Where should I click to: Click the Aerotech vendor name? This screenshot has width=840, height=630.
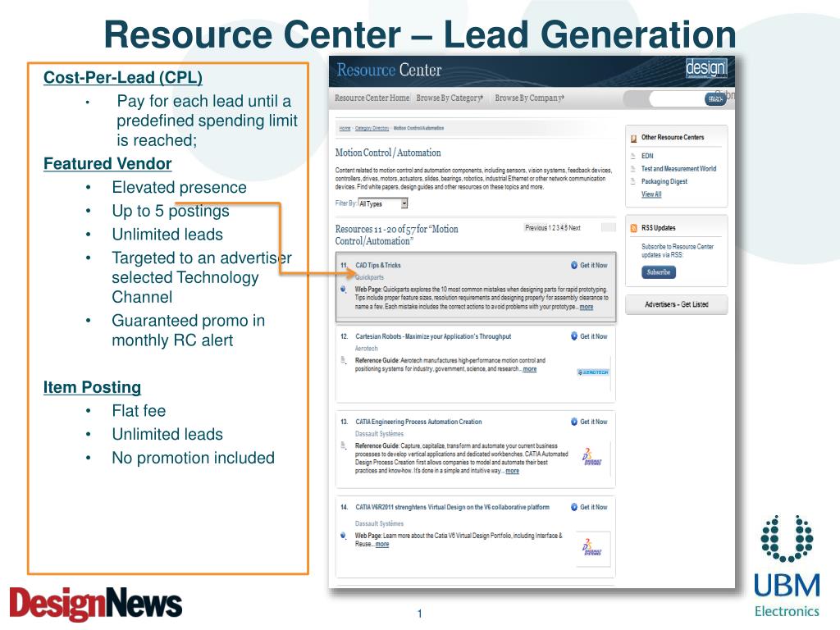click(x=367, y=348)
